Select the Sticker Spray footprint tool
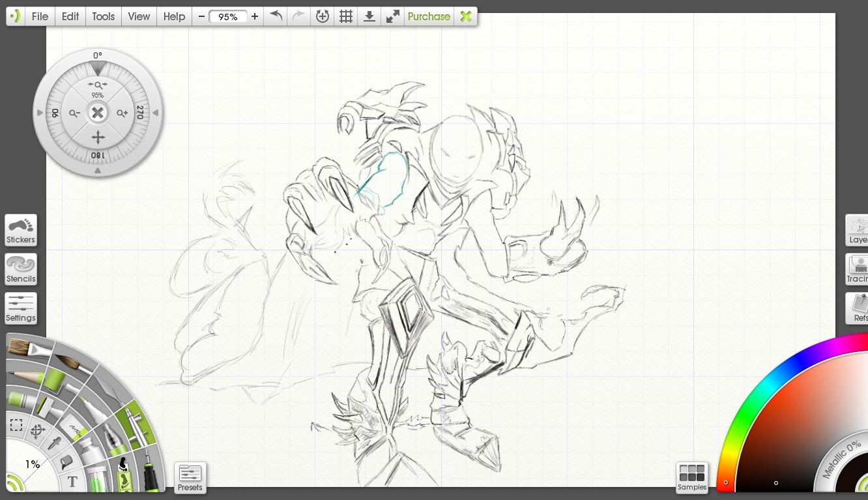This screenshot has width=868, height=500. pyautogui.click(x=123, y=476)
